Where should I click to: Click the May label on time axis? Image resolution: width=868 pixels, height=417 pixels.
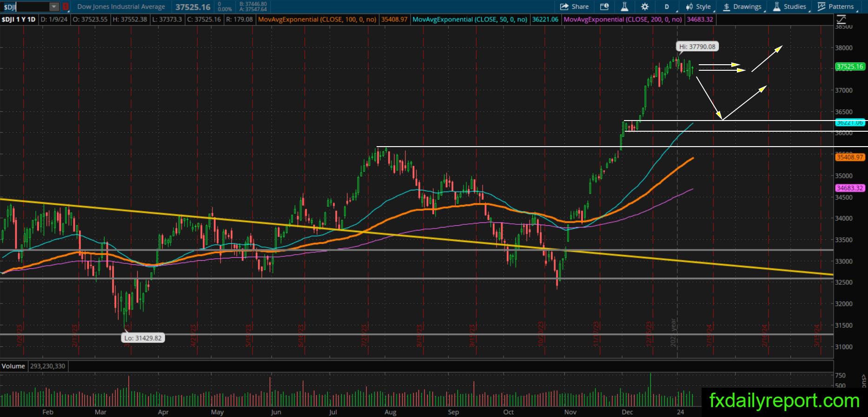217,412
